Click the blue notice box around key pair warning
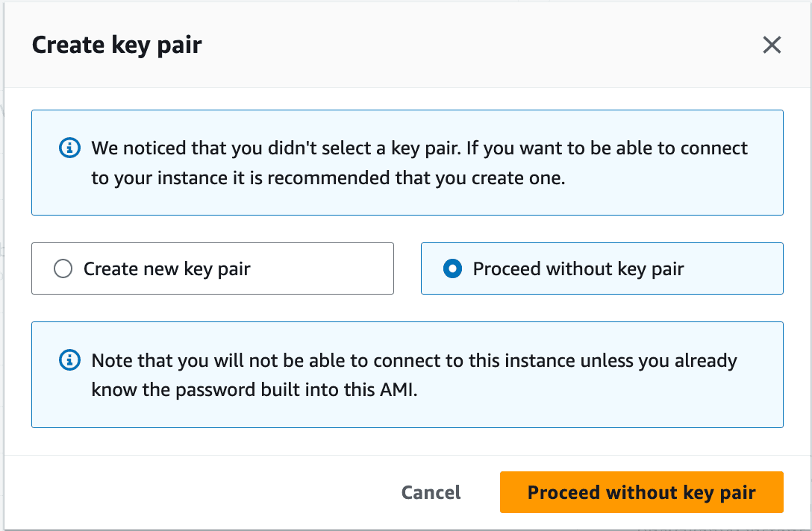This screenshot has height=531, width=812. (x=407, y=163)
